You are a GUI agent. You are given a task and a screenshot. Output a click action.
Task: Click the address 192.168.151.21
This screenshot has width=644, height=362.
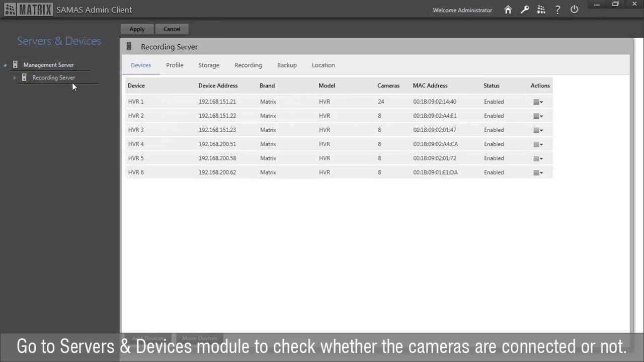[217, 102]
